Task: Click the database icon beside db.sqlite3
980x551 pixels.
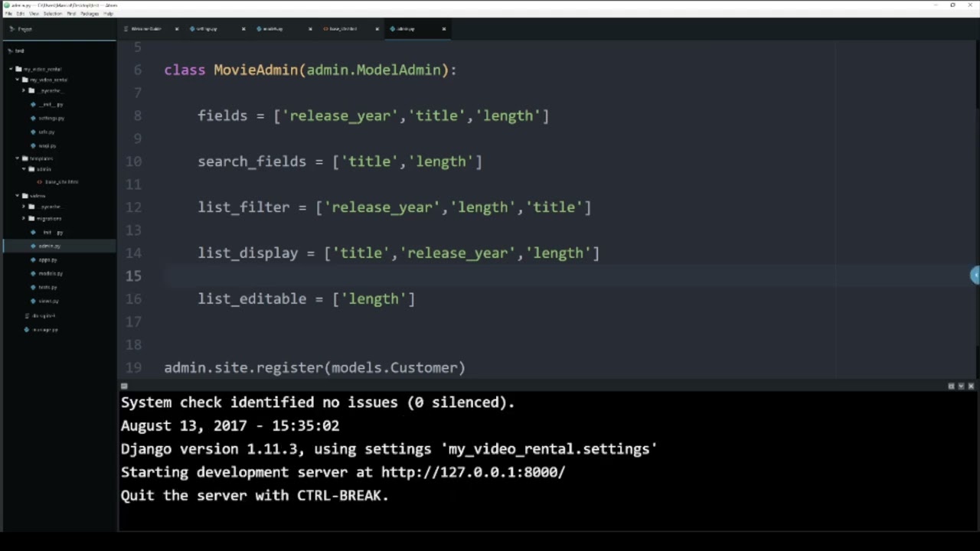Action: click(x=27, y=315)
